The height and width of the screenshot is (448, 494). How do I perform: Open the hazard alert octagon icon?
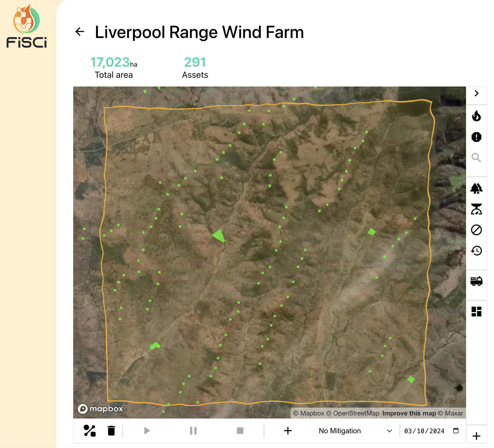click(x=477, y=137)
